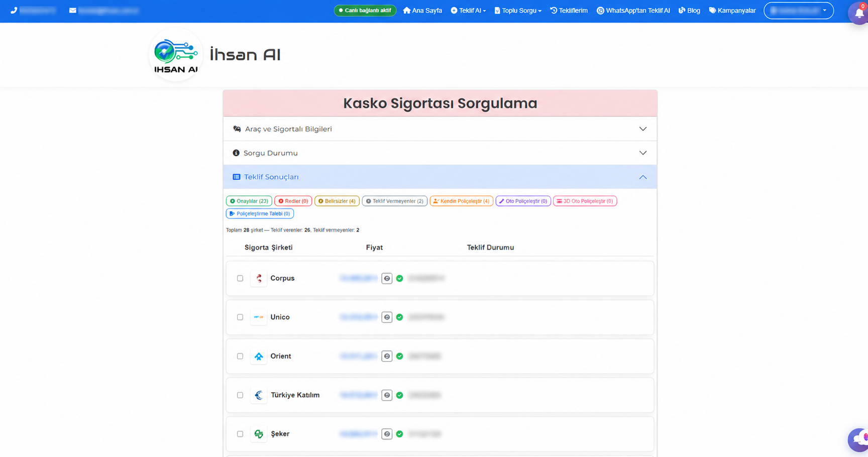Viewport: 868px width, 457px height.
Task: Open the chat bubble widget
Action: (x=859, y=440)
